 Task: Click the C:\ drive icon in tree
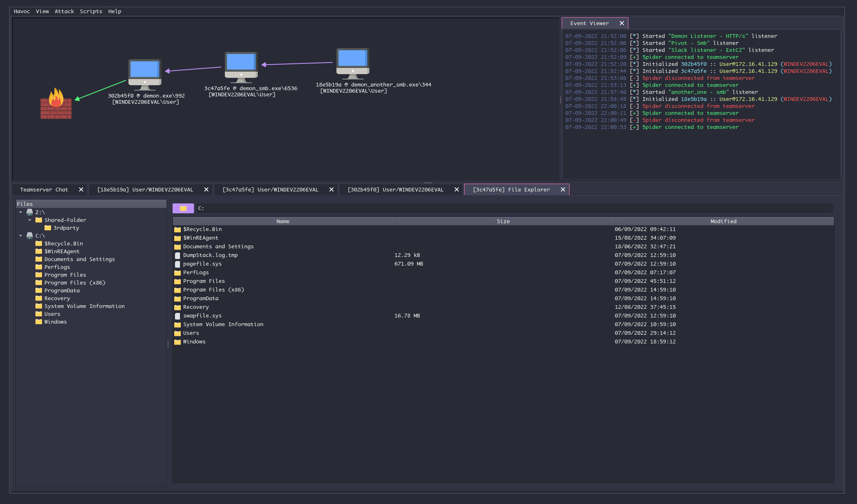click(x=30, y=236)
